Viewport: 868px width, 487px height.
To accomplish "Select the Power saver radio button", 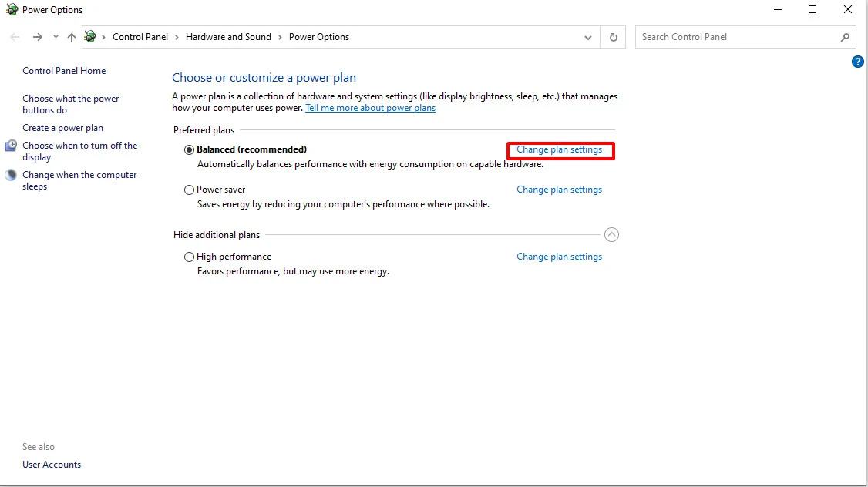I will (x=190, y=190).
